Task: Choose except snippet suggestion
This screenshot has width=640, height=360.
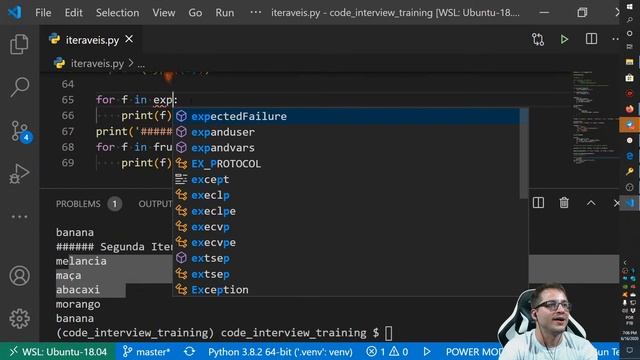Action: pyautogui.click(x=346, y=180)
